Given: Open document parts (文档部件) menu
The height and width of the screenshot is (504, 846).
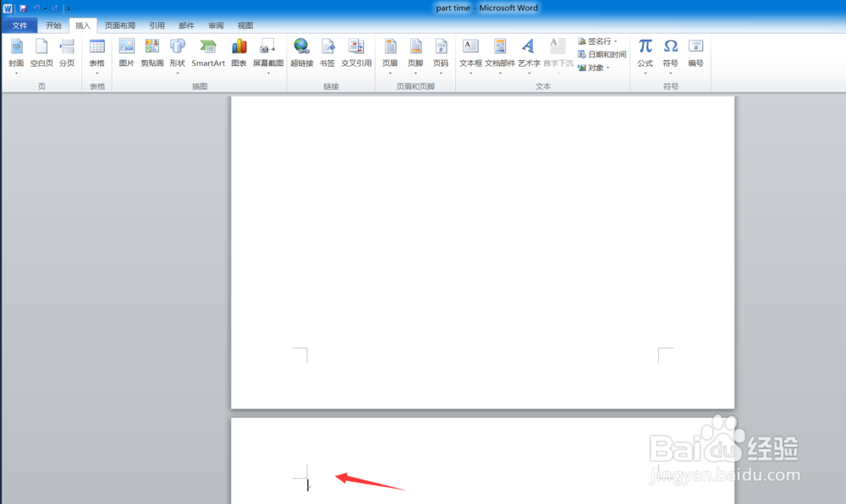Looking at the screenshot, I should [500, 56].
